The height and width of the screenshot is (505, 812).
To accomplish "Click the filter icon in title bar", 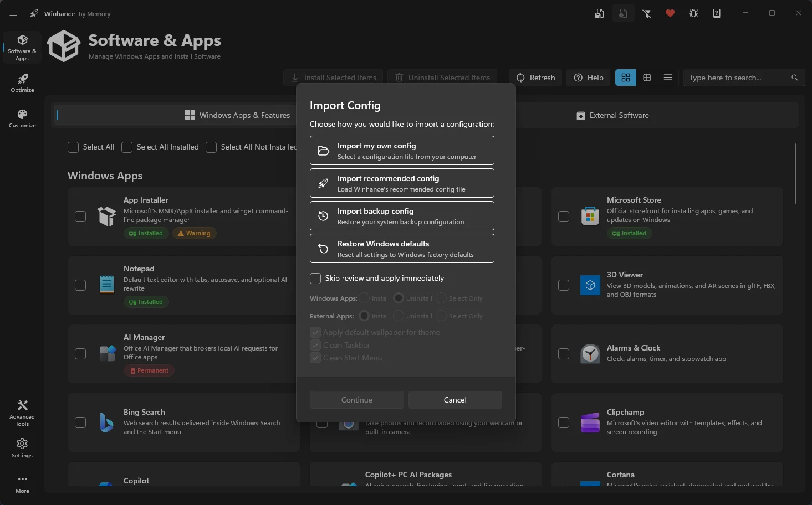I will [x=647, y=13].
